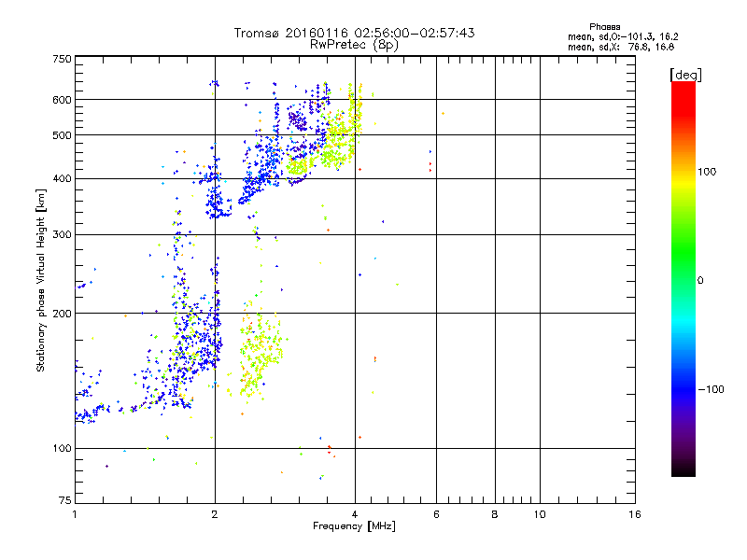
Task: Click the x-axis label '10'
Action: 540,514
